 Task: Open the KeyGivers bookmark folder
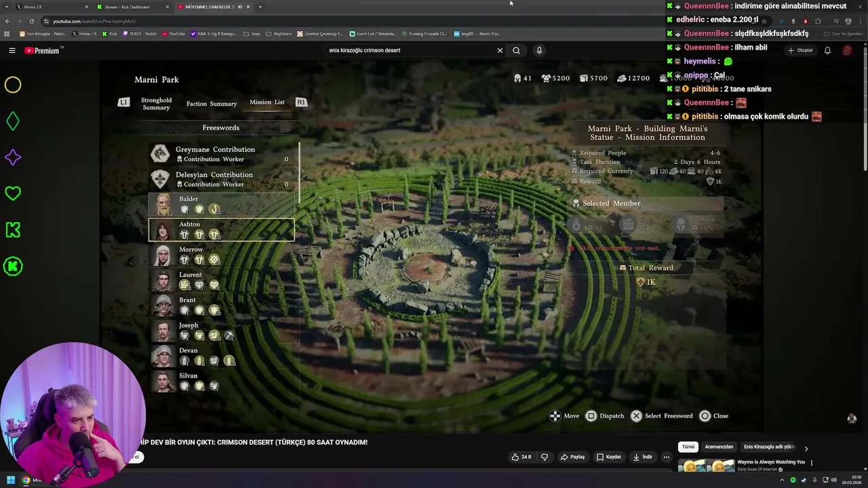point(280,33)
